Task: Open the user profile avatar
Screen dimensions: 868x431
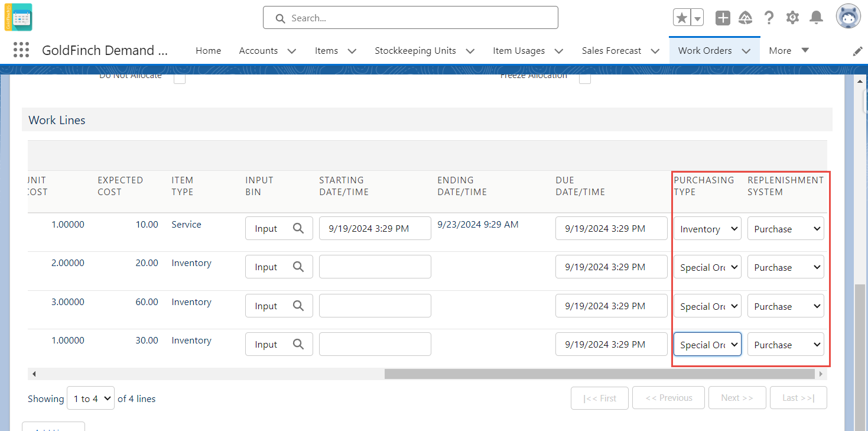Action: (848, 17)
